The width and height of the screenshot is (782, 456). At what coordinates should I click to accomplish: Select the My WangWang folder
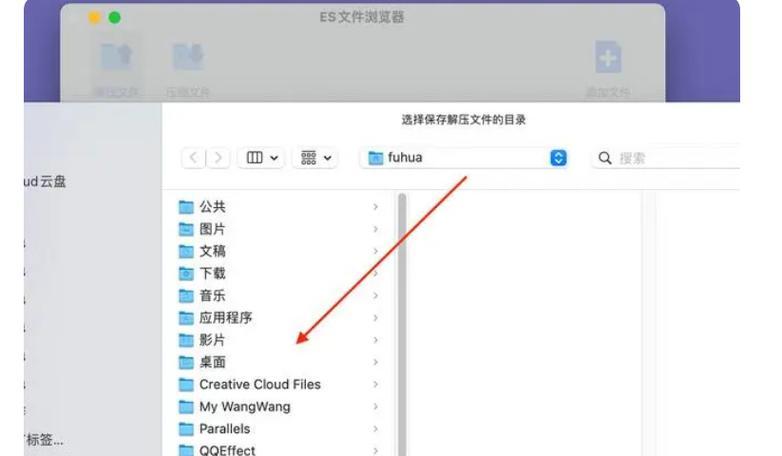[x=279, y=407]
